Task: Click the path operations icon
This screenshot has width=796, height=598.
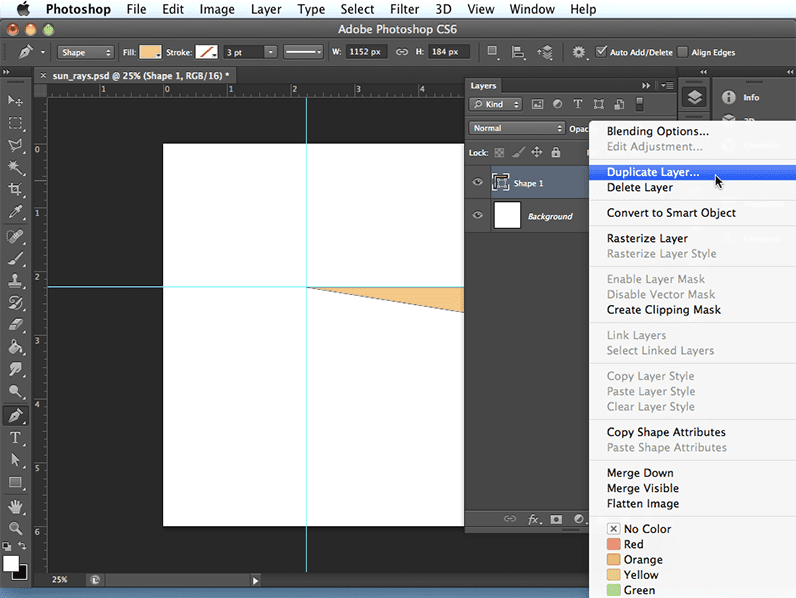Action: coord(492,52)
